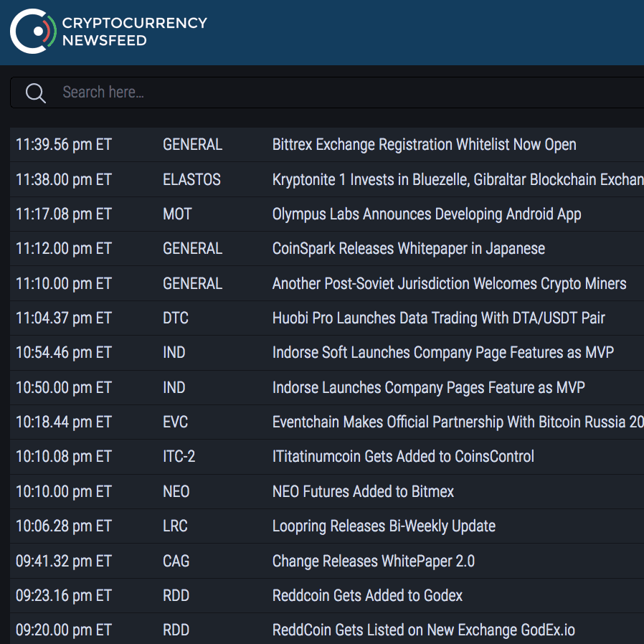Open 'Another Post-Soviet Jurisdiction Welcomes Crypto Miners'
Viewport: 644px width, 644px height.
pyautogui.click(x=450, y=283)
